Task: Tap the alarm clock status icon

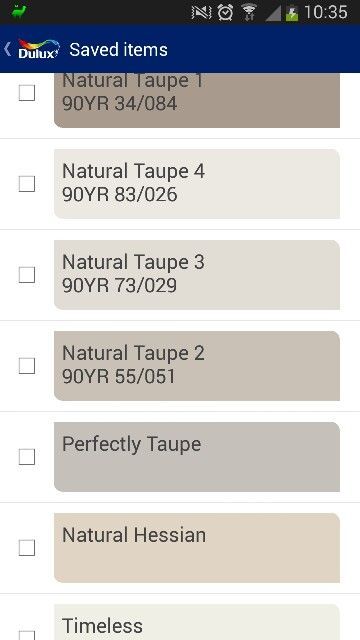Action: point(225,12)
